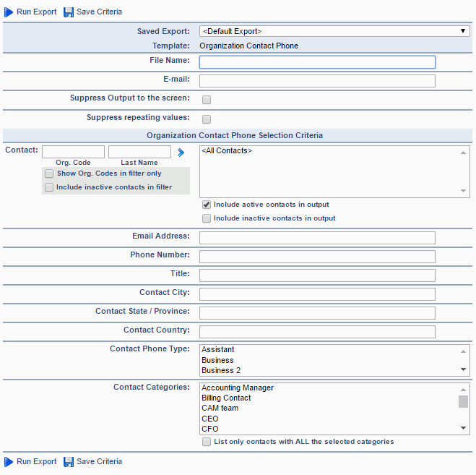
Task: Click the Contact Categories scrollbar thumb
Action: click(463, 401)
